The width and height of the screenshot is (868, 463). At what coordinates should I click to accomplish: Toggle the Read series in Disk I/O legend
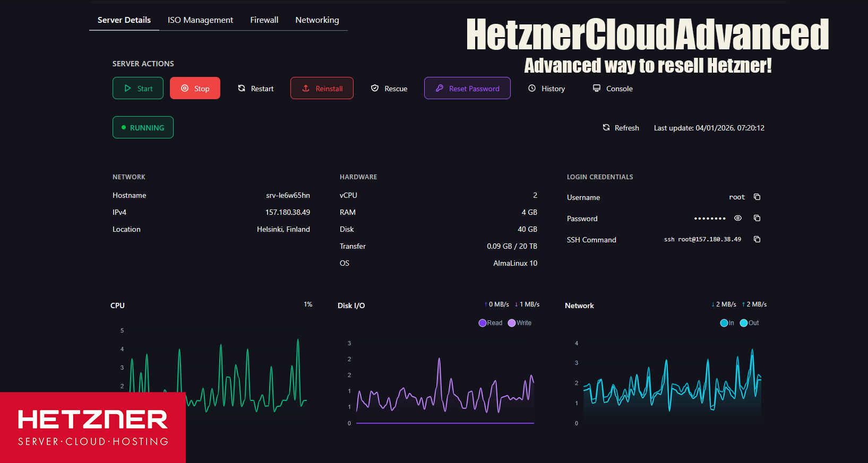pos(491,323)
